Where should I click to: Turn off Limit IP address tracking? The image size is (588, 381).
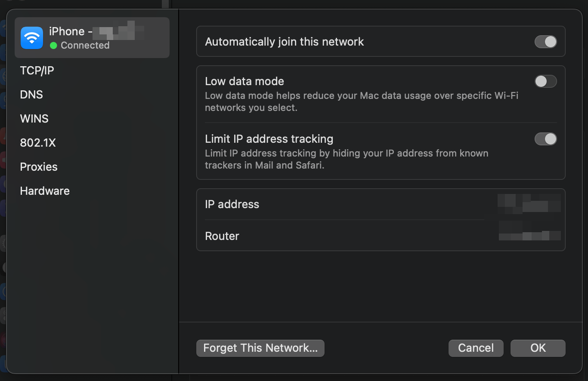[545, 139]
